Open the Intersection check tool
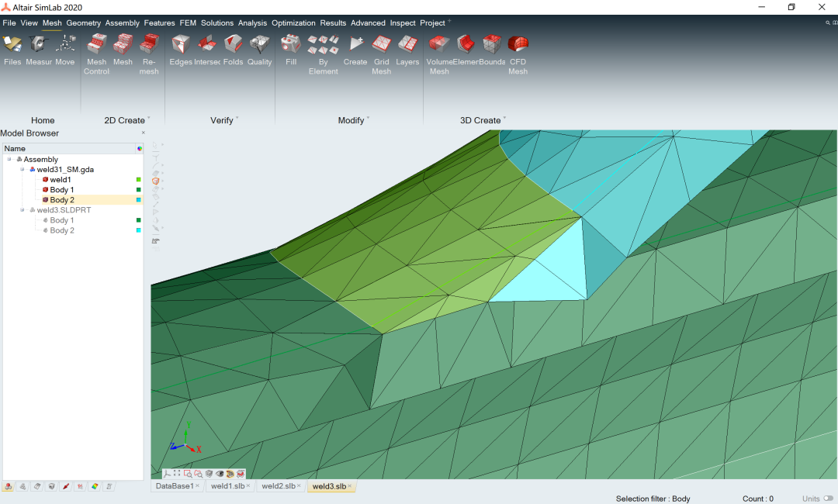The width and height of the screenshot is (838, 504). click(x=207, y=50)
